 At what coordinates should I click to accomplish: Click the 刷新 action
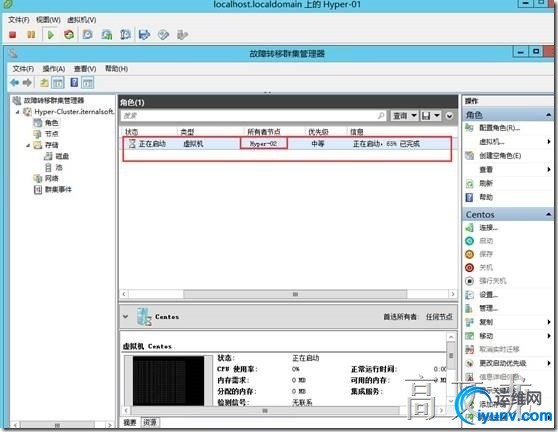click(485, 183)
